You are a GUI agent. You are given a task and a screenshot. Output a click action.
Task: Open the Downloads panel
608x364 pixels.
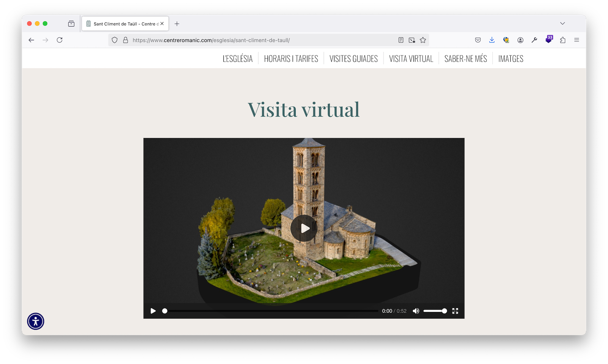click(x=492, y=40)
